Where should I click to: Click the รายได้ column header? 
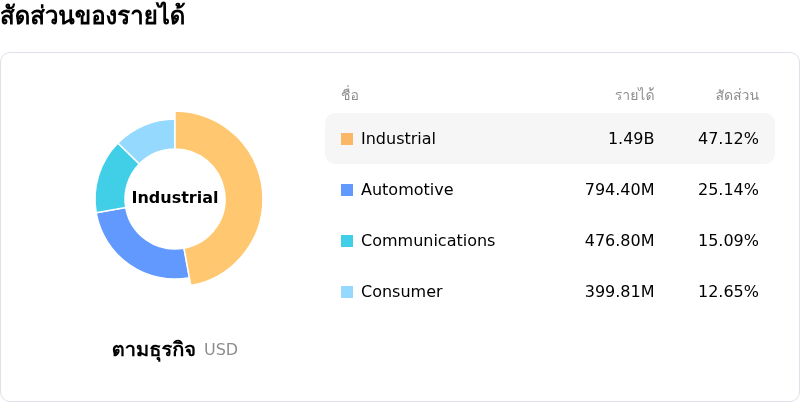[x=634, y=95]
